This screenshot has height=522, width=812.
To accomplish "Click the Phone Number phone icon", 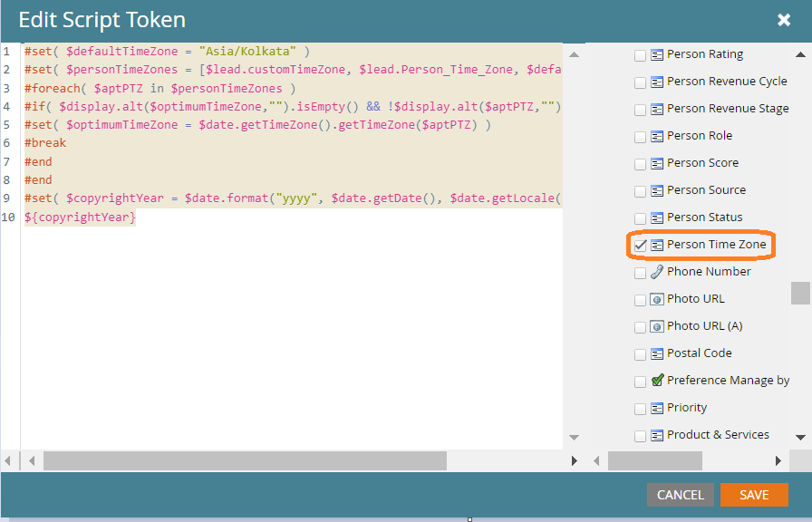I will click(x=655, y=271).
